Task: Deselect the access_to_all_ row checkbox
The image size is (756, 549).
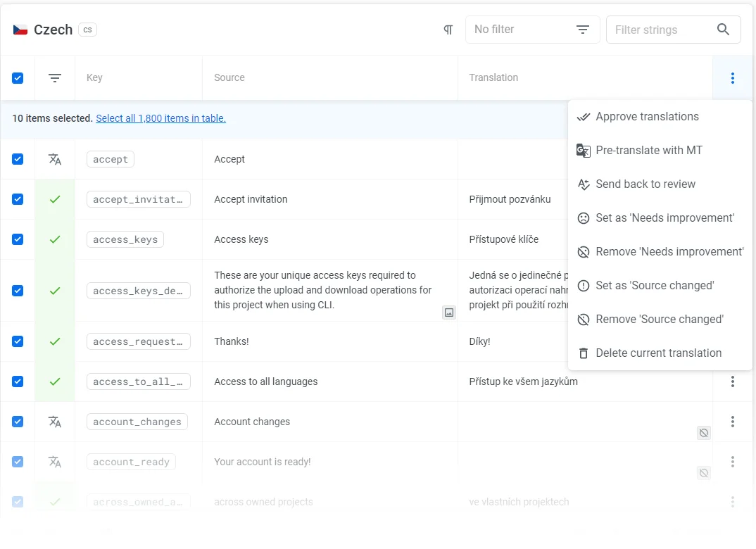Action: pyautogui.click(x=18, y=381)
